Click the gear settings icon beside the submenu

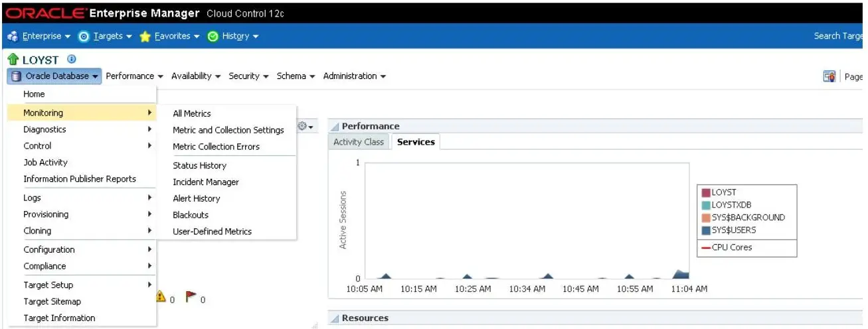[305, 126]
